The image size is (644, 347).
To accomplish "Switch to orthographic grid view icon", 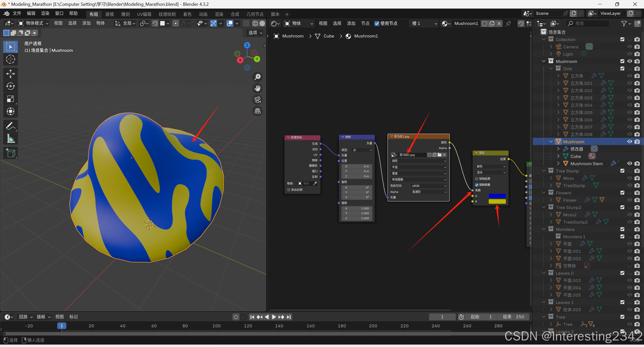I will coord(257,111).
